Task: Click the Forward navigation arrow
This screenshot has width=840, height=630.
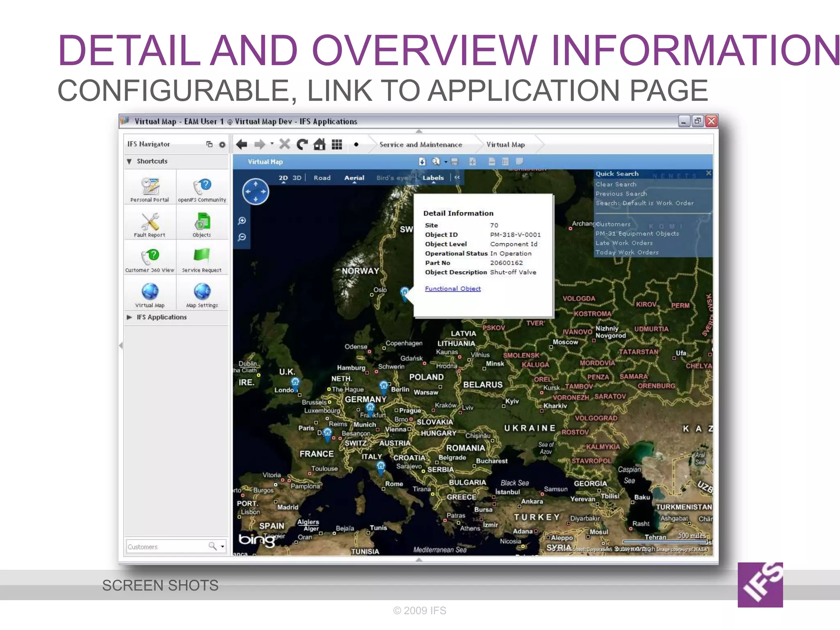Action: click(x=260, y=144)
